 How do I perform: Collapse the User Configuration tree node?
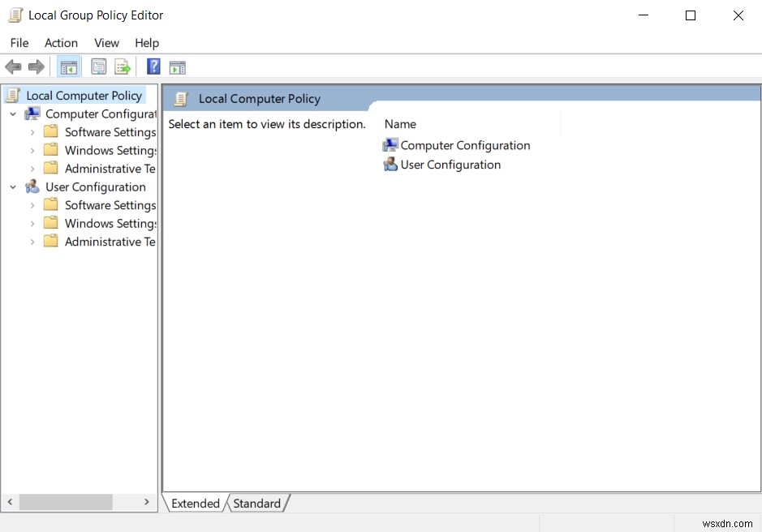click(12, 187)
